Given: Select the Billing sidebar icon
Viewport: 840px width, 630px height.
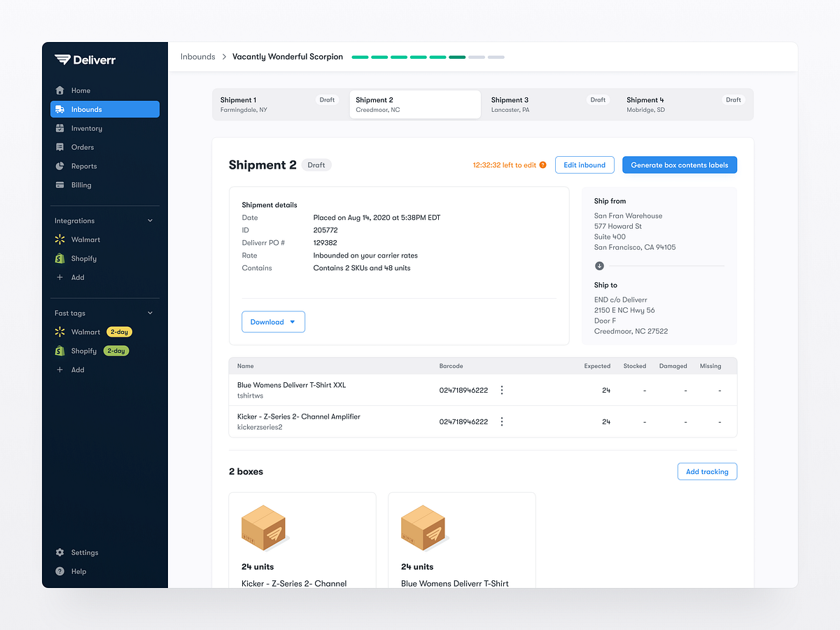Looking at the screenshot, I should click(62, 185).
